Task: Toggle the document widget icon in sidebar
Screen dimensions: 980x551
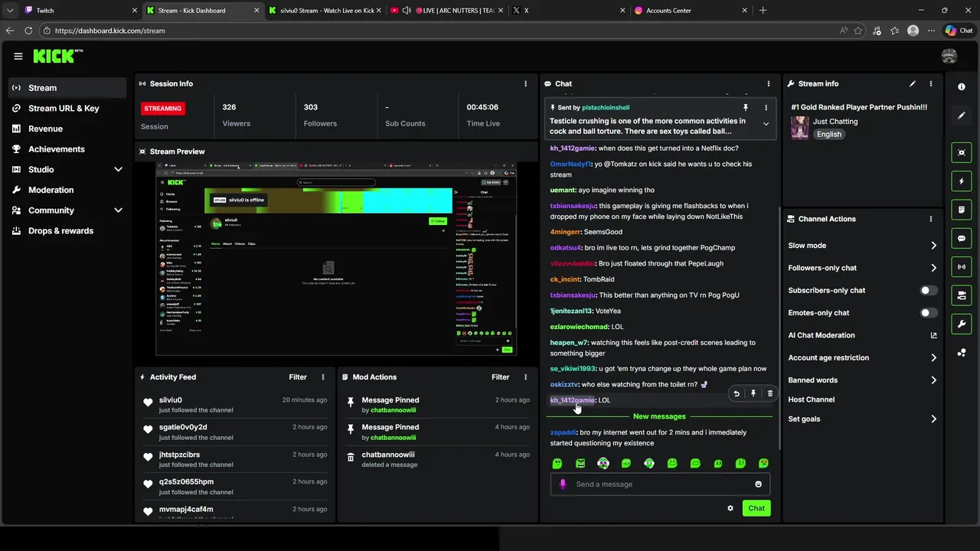Action: pyautogui.click(x=962, y=210)
